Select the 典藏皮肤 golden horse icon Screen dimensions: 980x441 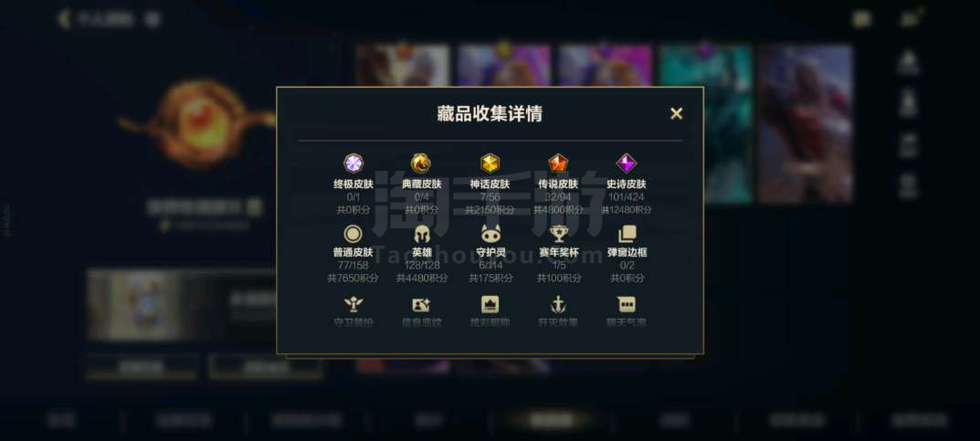[421, 163]
